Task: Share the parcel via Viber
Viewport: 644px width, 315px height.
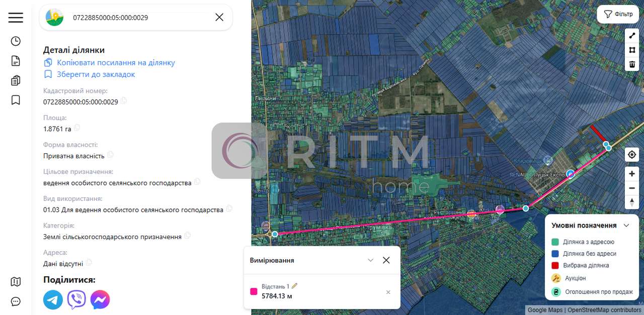Action: click(76, 300)
